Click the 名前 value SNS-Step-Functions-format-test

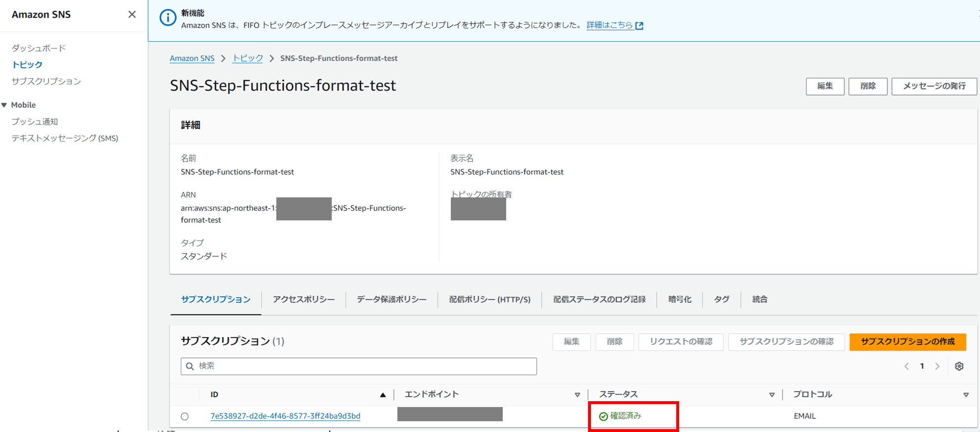(x=237, y=172)
